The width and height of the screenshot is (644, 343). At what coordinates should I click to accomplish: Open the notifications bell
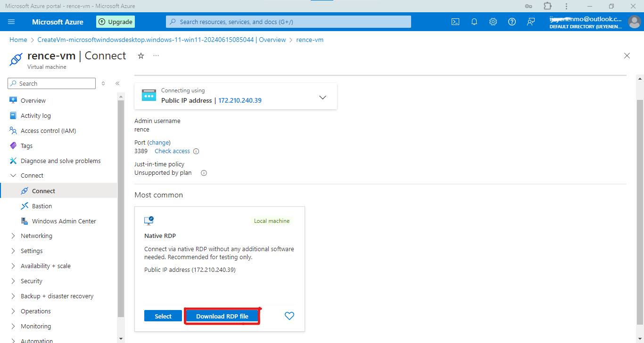coord(474,22)
